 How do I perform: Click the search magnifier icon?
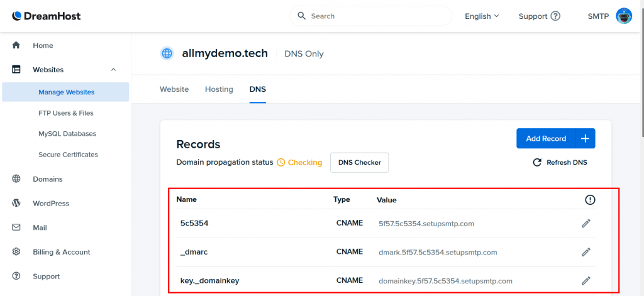[x=302, y=16]
